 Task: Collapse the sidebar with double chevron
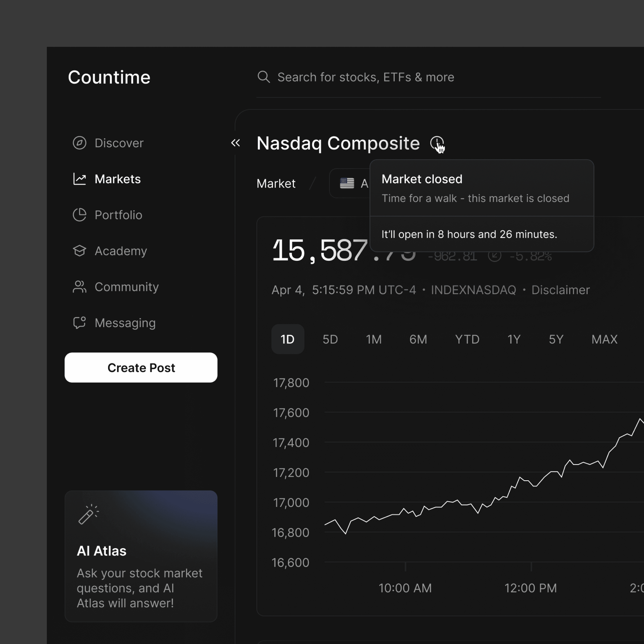(235, 143)
